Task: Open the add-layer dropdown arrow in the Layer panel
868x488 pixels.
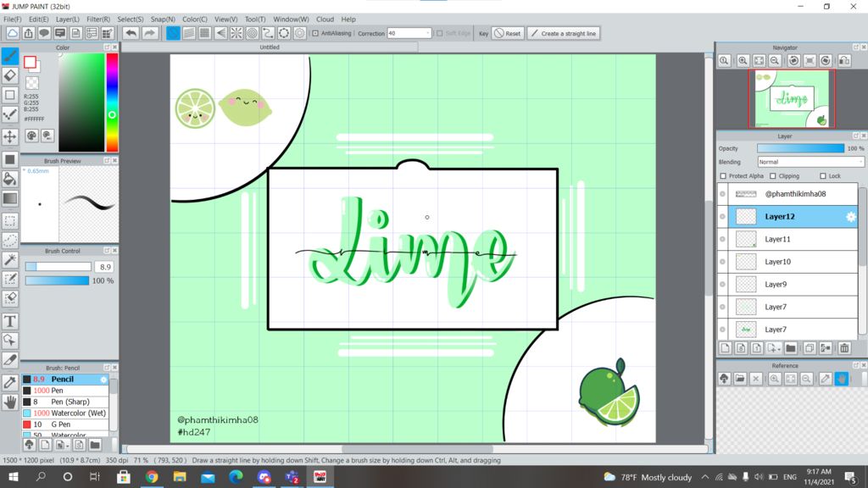Action: (x=779, y=349)
